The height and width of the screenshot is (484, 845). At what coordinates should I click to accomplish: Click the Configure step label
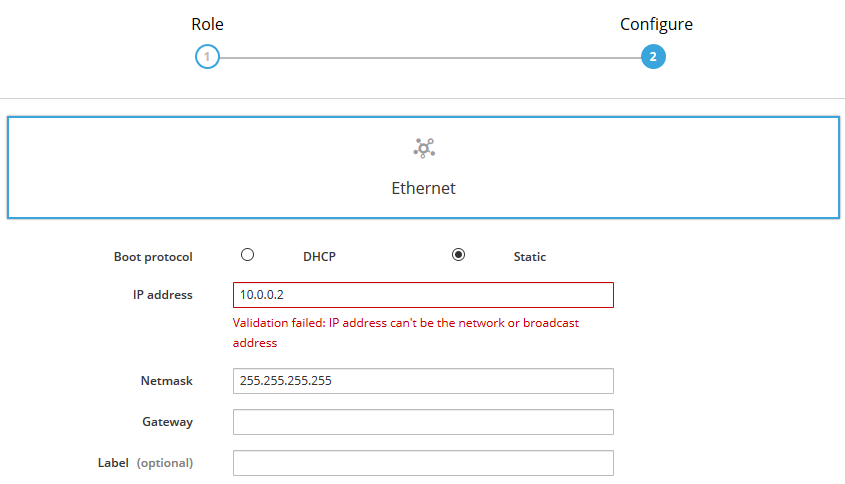click(x=656, y=24)
